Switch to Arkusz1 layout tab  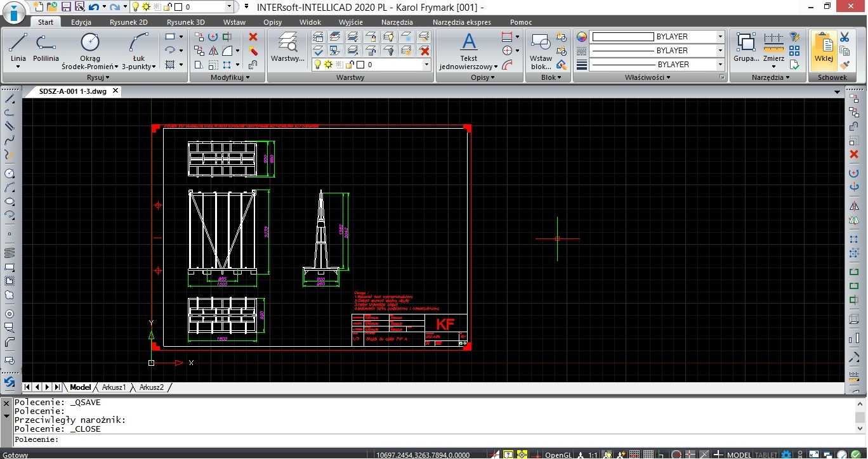[x=114, y=387]
